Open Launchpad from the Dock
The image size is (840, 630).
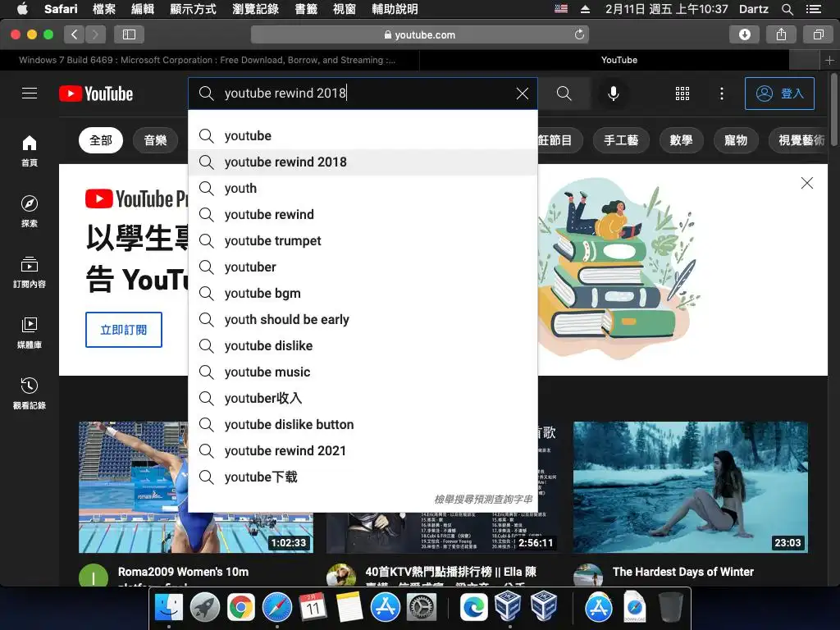pos(204,608)
